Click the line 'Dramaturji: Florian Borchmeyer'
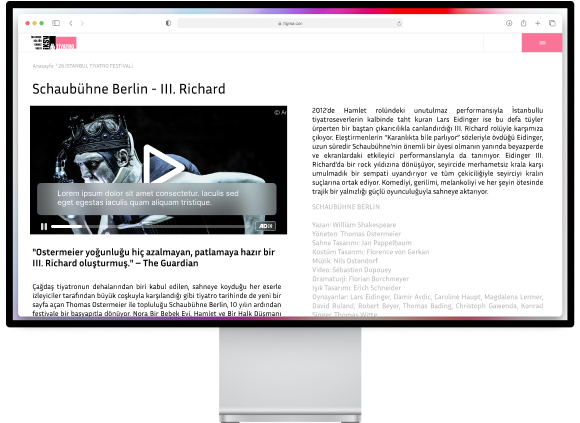580x423 pixels. coord(360,279)
